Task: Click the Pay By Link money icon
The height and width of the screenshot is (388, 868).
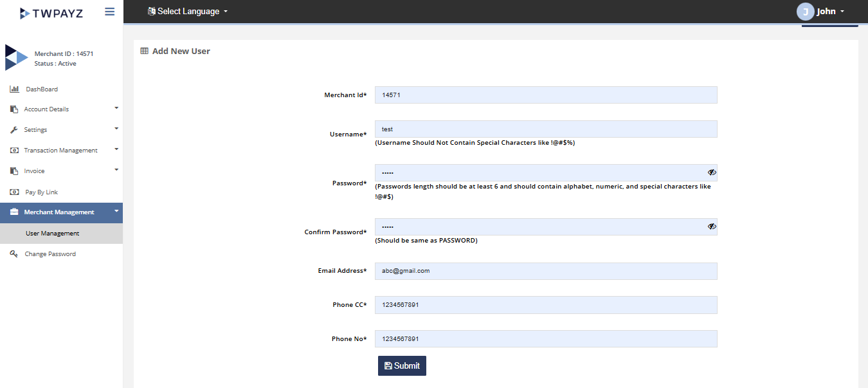Action: 14,192
